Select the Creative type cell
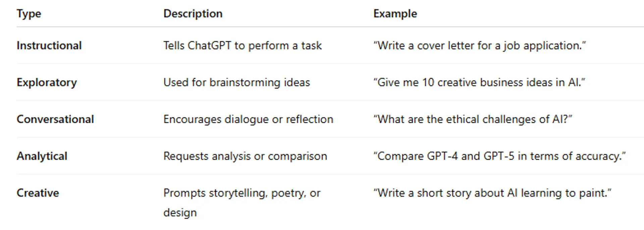 pos(38,193)
